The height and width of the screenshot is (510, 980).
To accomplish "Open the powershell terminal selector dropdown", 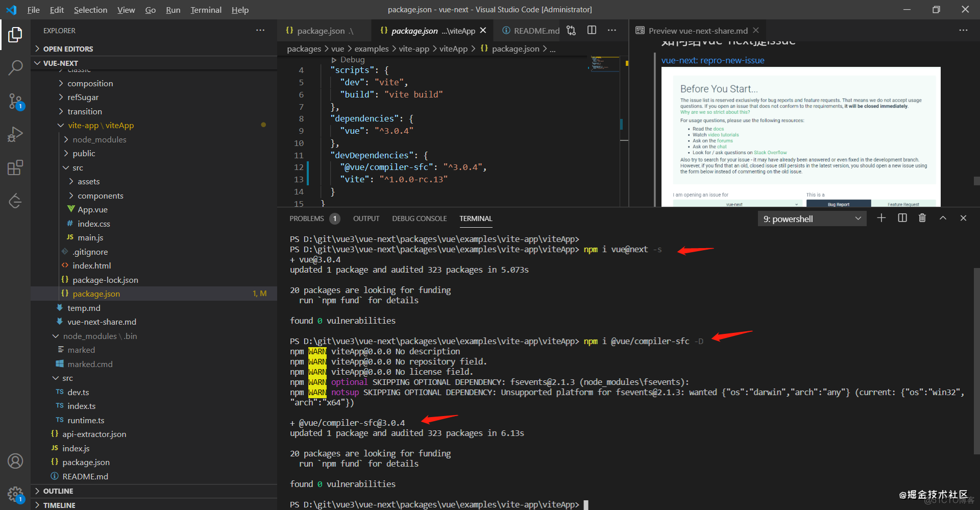I will (812, 219).
